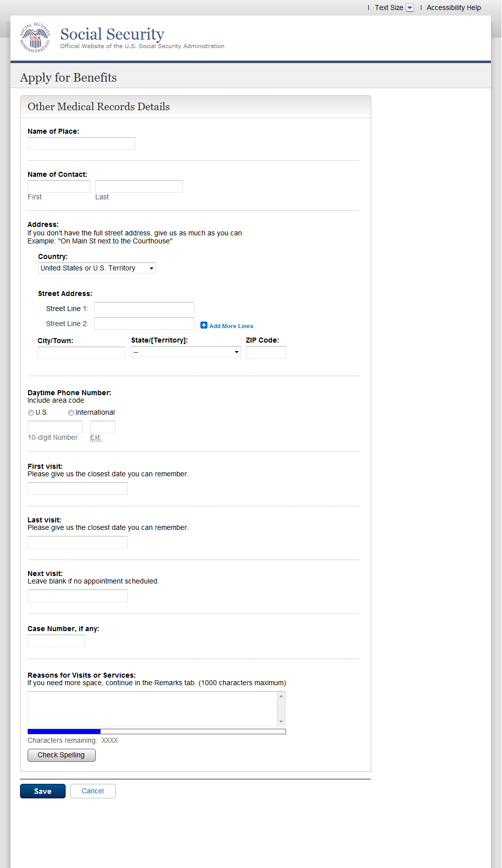The width and height of the screenshot is (502, 868).
Task: Click the Cancel button
Action: tap(93, 791)
